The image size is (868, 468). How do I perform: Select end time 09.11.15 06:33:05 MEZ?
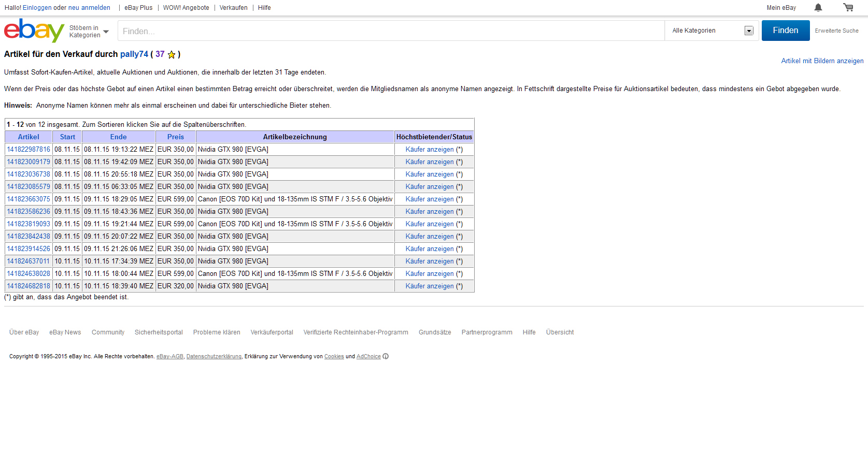click(x=119, y=187)
